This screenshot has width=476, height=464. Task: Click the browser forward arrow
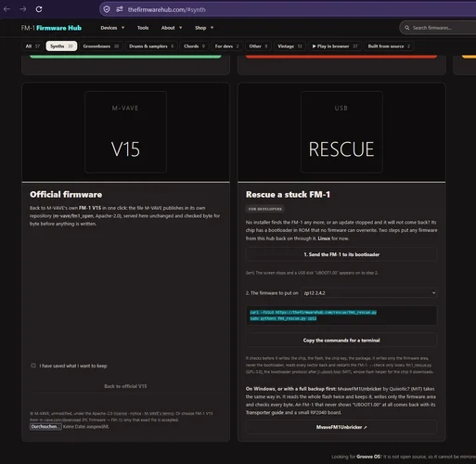(x=23, y=9)
